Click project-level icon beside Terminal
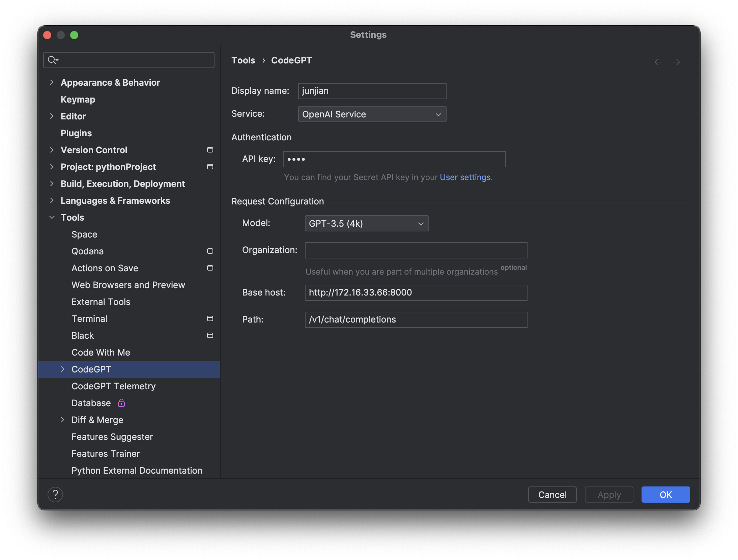 tap(210, 318)
